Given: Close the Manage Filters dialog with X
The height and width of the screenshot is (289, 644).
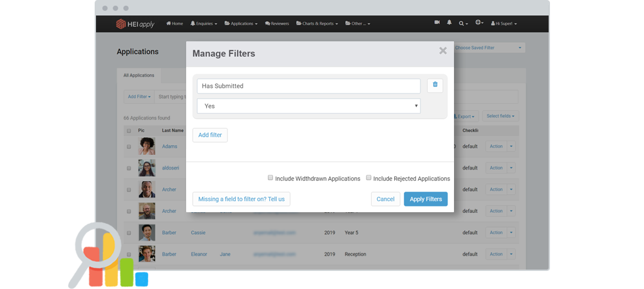Looking at the screenshot, I should click(x=442, y=51).
